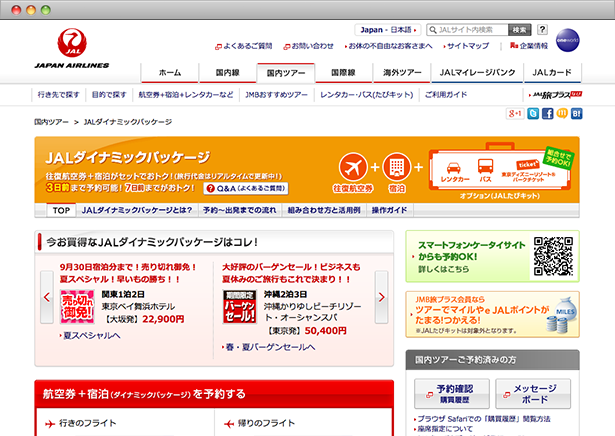Click the hotel building icon in banner
This screenshot has width=615, height=436.
(x=397, y=167)
